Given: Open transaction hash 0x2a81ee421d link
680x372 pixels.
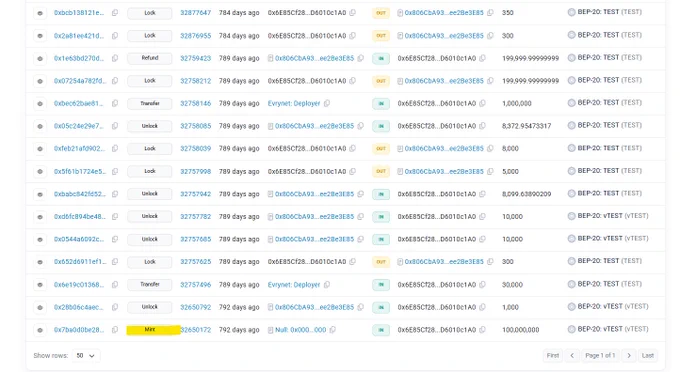Looking at the screenshot, I should pos(79,36).
